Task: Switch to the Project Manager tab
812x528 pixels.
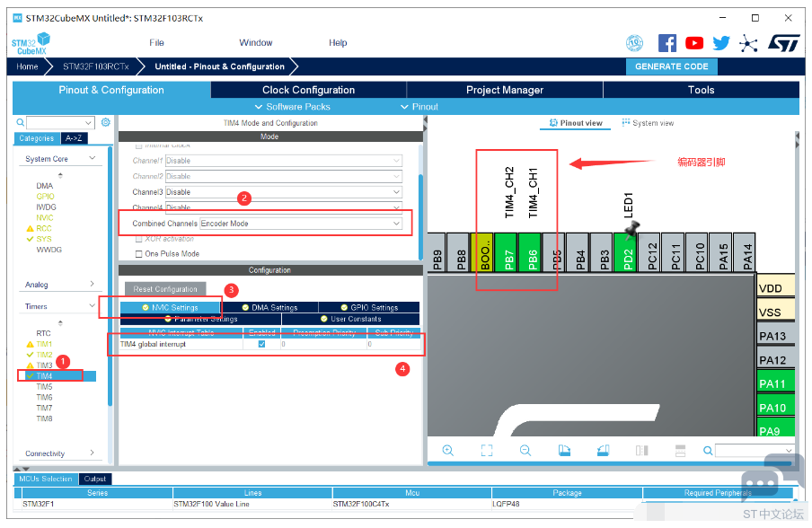Action: click(505, 90)
